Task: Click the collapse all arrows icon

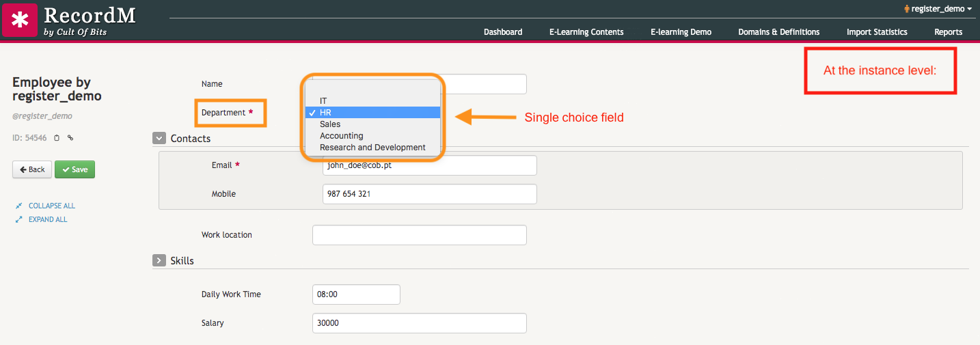Action: (x=19, y=206)
